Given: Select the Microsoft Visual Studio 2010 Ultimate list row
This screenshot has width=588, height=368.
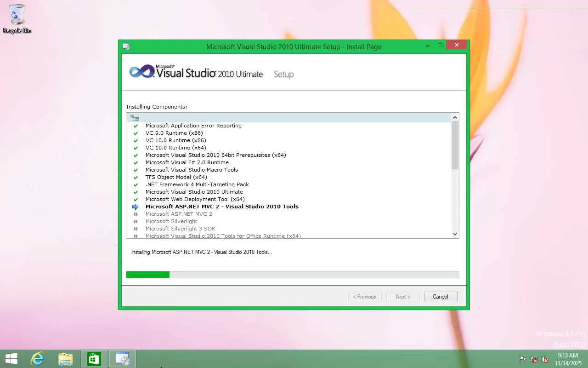Looking at the screenshot, I should pyautogui.click(x=289, y=192).
